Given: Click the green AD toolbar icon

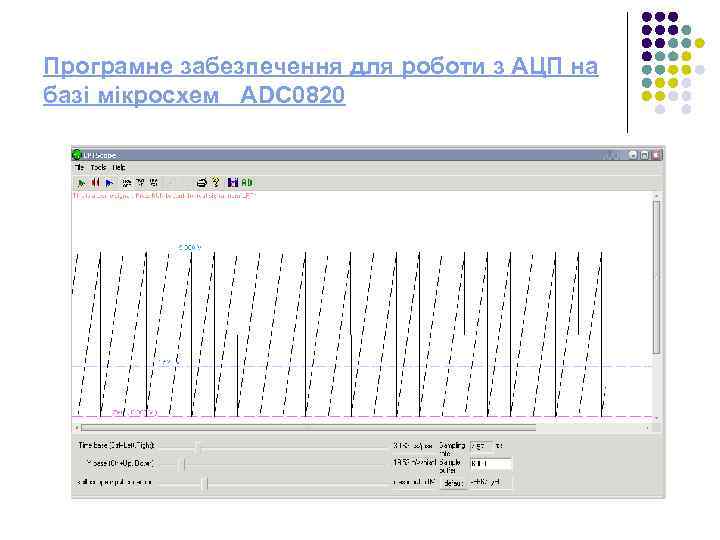Looking at the screenshot, I should (x=247, y=183).
